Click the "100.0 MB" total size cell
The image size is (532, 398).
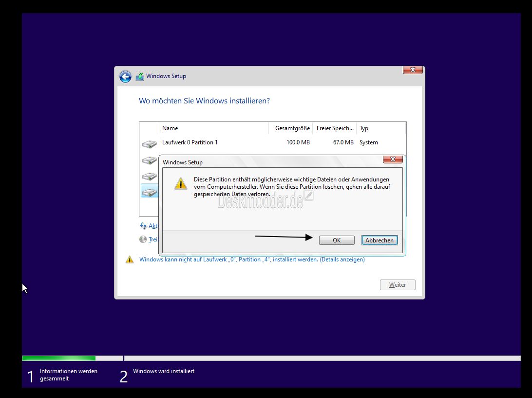298,142
